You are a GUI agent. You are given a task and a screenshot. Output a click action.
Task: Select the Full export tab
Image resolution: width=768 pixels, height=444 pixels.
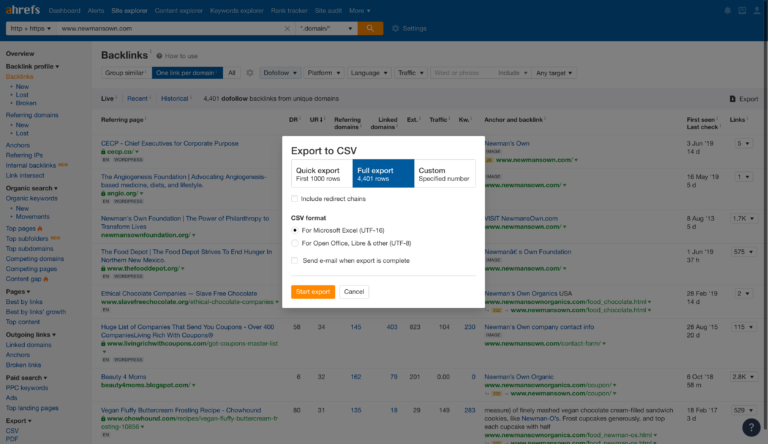pyautogui.click(x=383, y=173)
